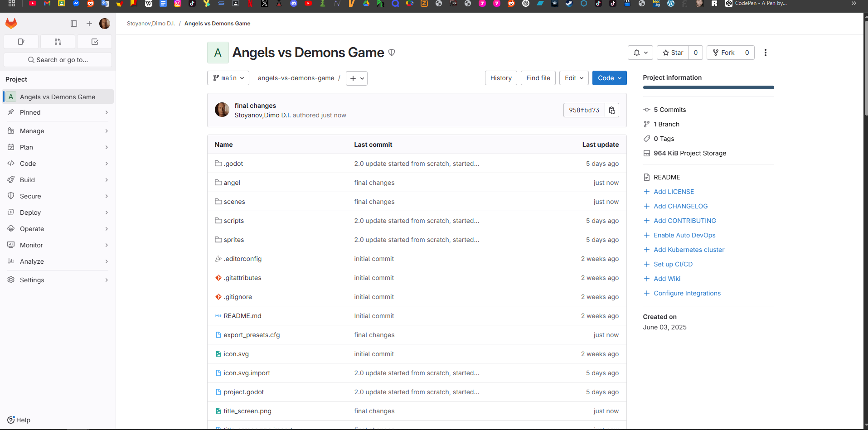Open the notification bell dropdown
The height and width of the screenshot is (430, 868).
point(640,53)
